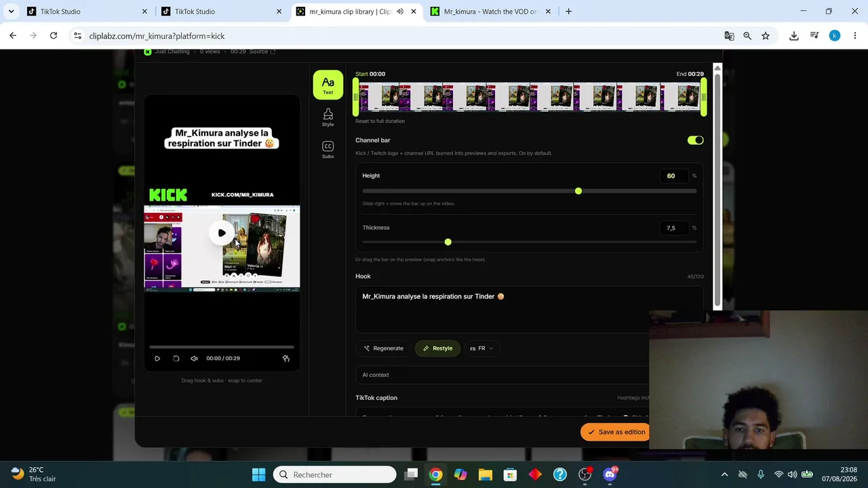Regenerate the hook text
The image size is (868, 488).
(383, 348)
